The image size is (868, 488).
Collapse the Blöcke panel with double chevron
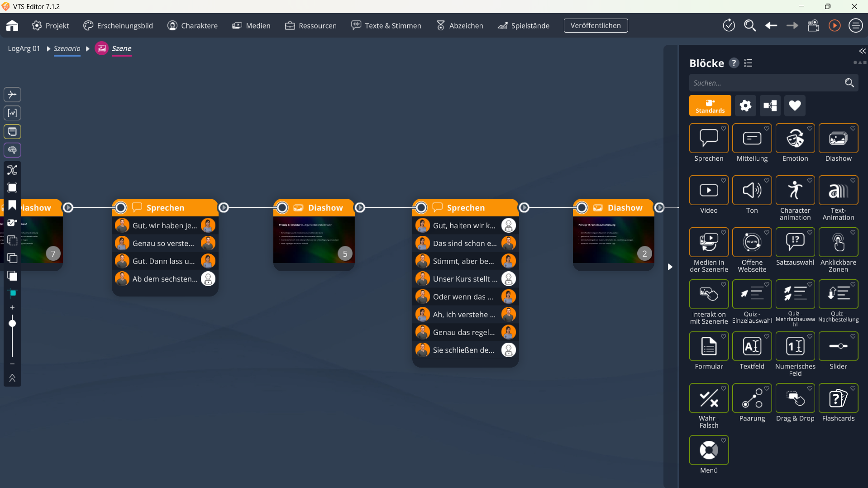[862, 51]
